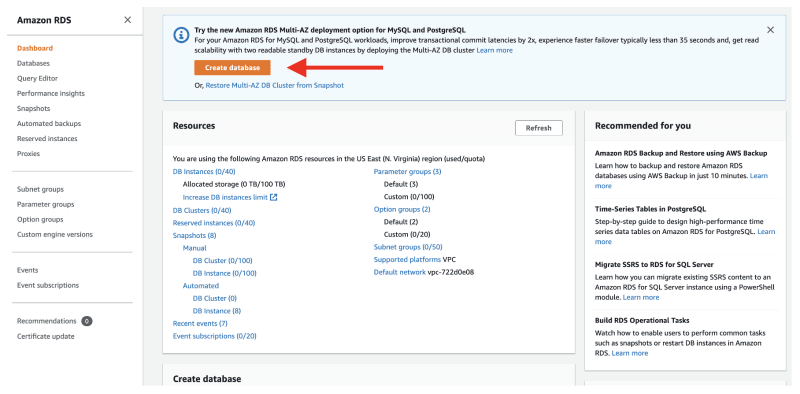
Task: Click the orange Create database button
Action: [x=232, y=67]
